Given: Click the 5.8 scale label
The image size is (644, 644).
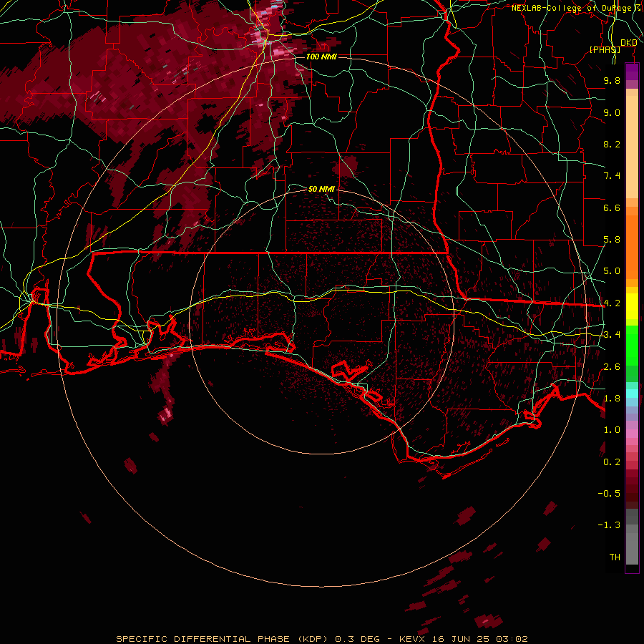Looking at the screenshot, I should pos(612,240).
